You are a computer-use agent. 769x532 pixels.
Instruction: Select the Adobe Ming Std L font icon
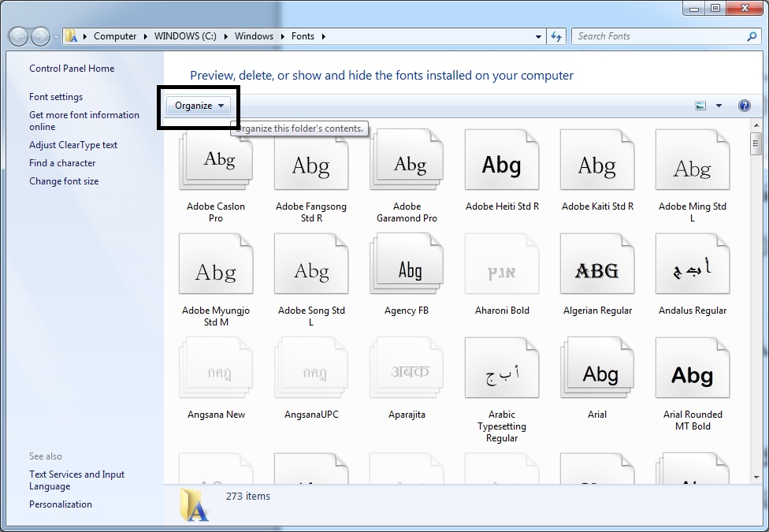tap(693, 159)
